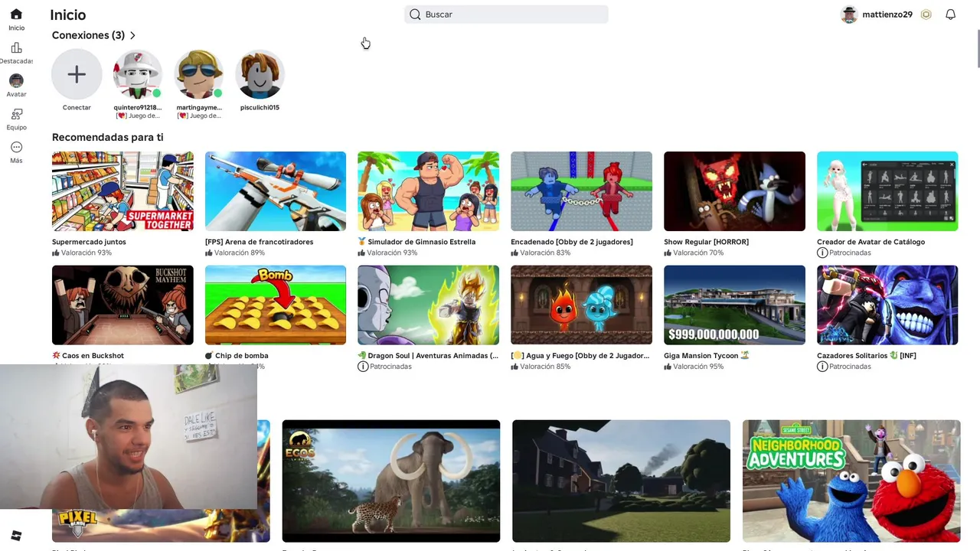The image size is (980, 551).
Task: Open the dark house game banner
Action: pyautogui.click(x=621, y=481)
